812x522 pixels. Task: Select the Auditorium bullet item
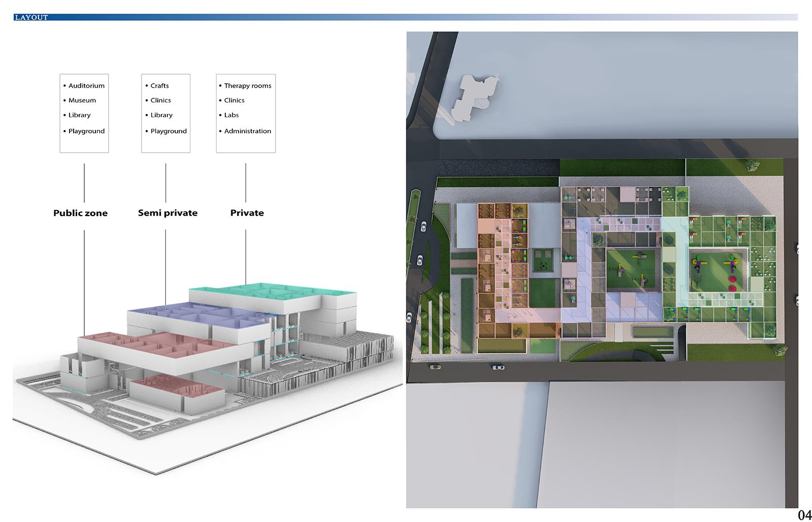point(86,86)
